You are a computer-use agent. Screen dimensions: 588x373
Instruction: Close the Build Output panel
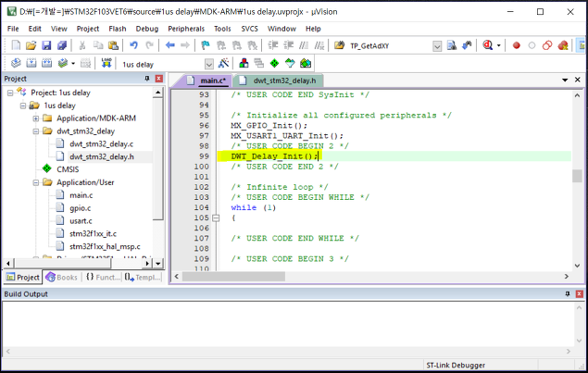[579, 294]
